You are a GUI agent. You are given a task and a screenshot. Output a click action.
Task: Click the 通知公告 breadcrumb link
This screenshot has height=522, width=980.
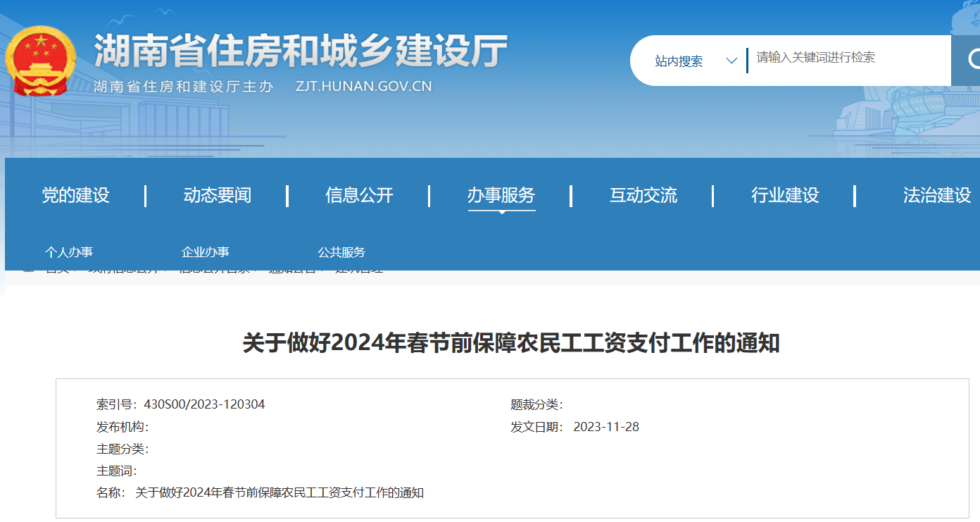point(294,268)
